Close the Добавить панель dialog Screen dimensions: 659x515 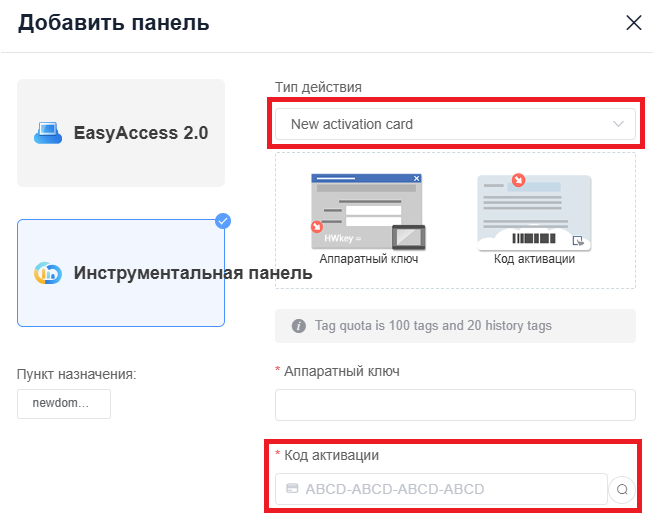point(634,23)
